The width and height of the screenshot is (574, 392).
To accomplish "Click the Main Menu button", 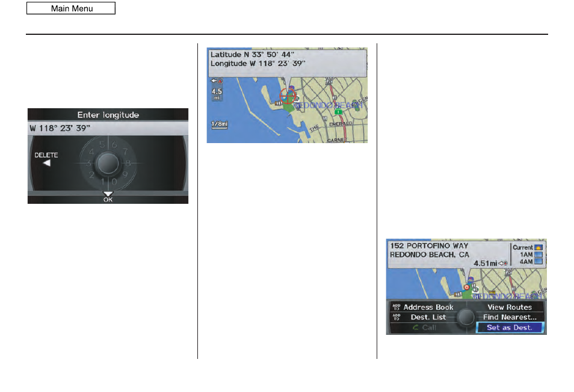I will pyautogui.click(x=71, y=8).
